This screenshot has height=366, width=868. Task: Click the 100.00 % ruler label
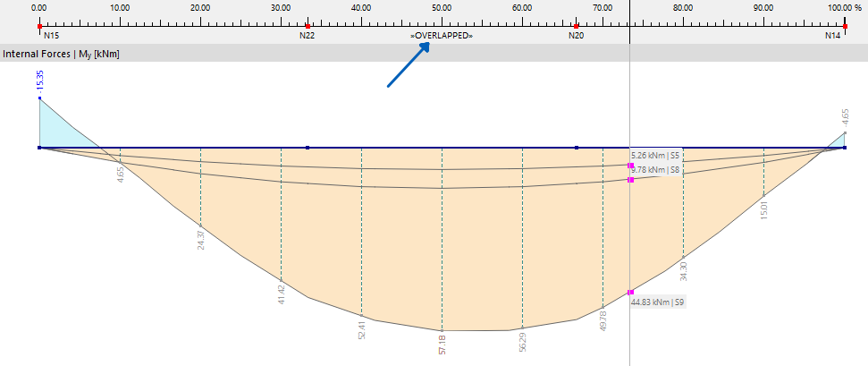[x=845, y=8]
